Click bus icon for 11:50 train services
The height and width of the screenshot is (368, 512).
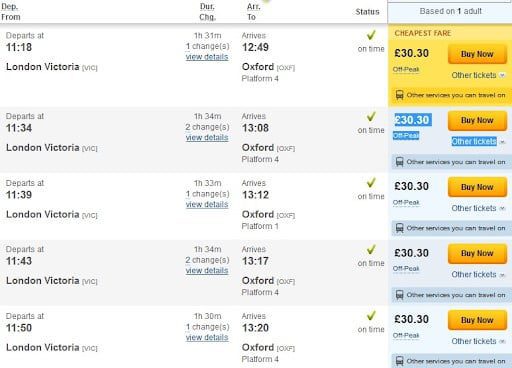399,361
